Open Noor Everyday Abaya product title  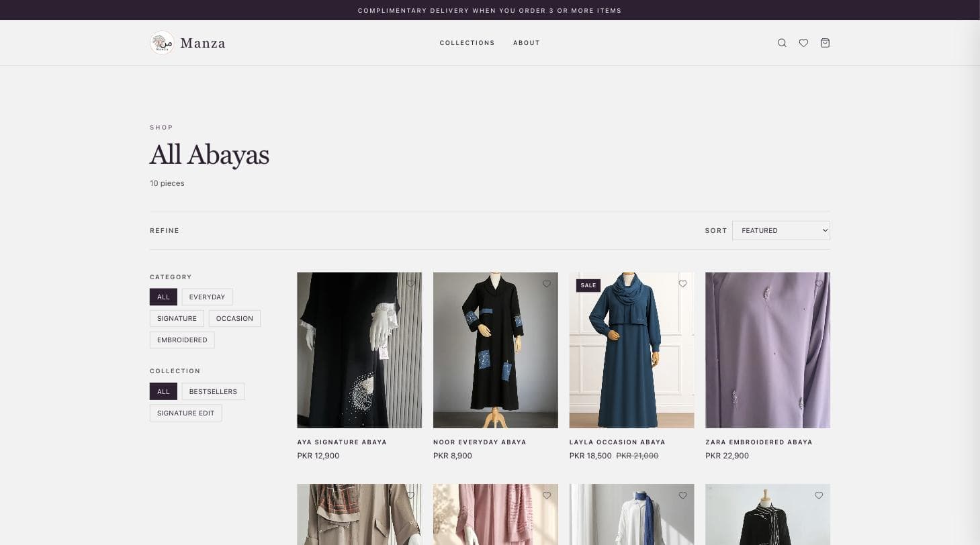point(480,442)
